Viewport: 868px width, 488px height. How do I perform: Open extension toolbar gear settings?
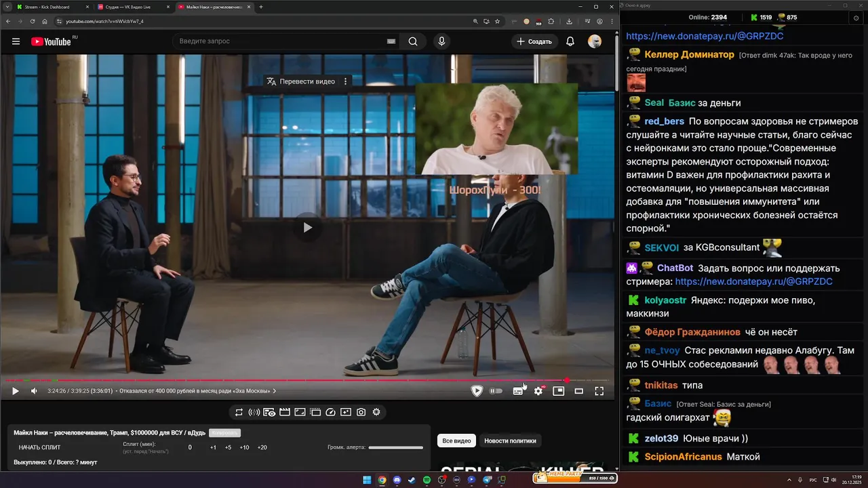coord(376,412)
